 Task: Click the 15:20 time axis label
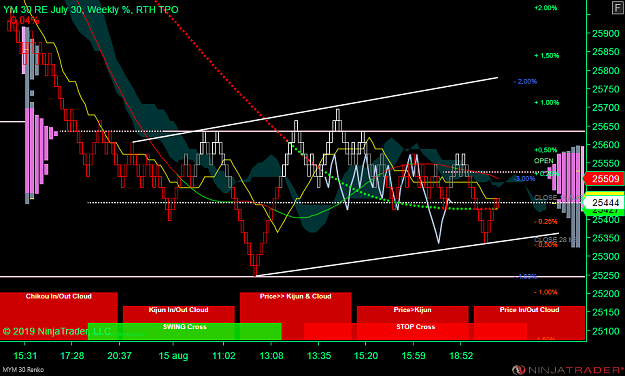click(366, 355)
